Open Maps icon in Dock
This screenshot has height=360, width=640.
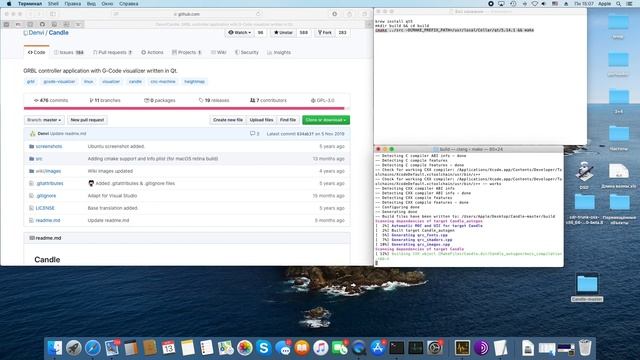(226, 348)
